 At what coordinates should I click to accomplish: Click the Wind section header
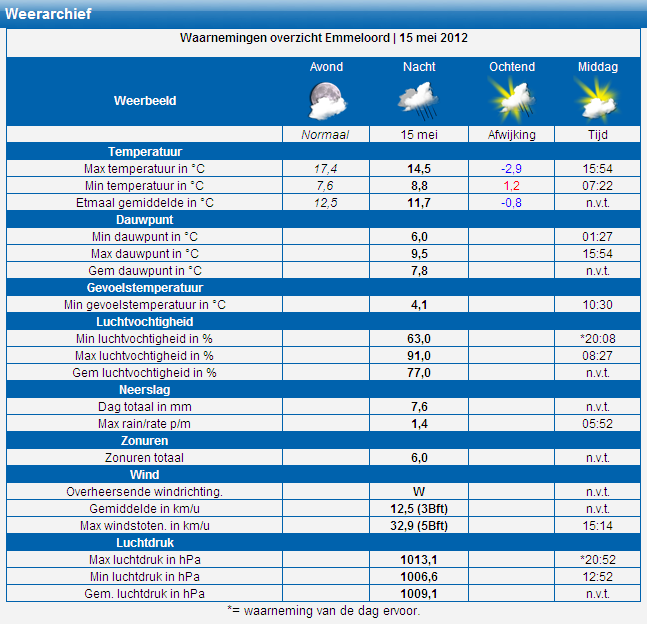tap(144, 475)
